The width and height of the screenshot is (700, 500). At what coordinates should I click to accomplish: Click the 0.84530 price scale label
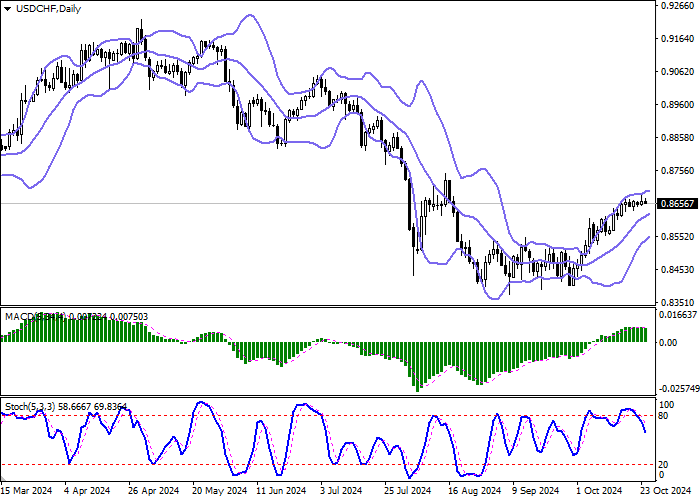coord(678,270)
